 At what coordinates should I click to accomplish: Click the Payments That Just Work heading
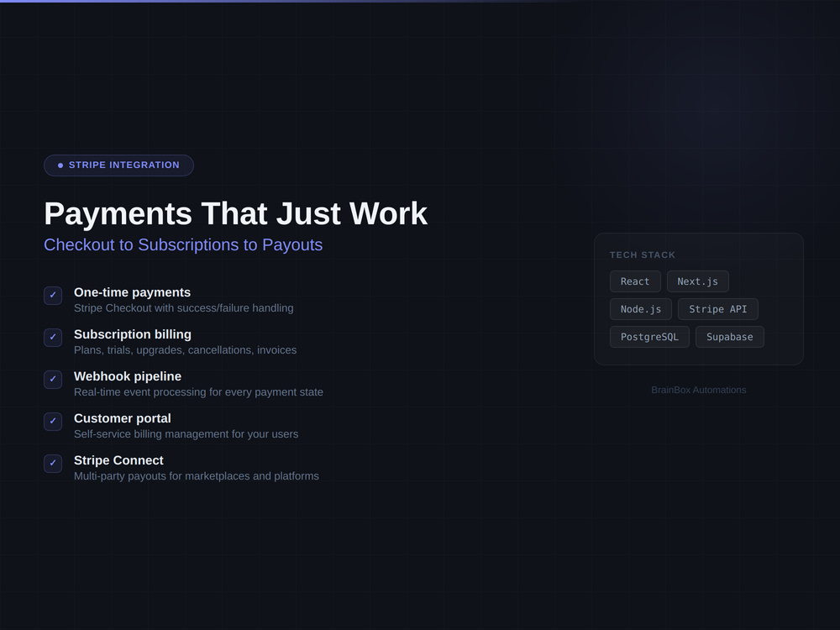[236, 213]
